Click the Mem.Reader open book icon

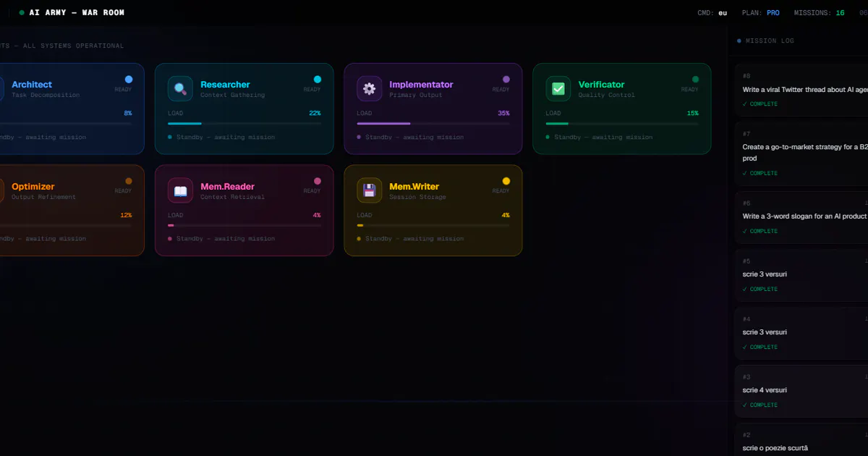coord(180,190)
